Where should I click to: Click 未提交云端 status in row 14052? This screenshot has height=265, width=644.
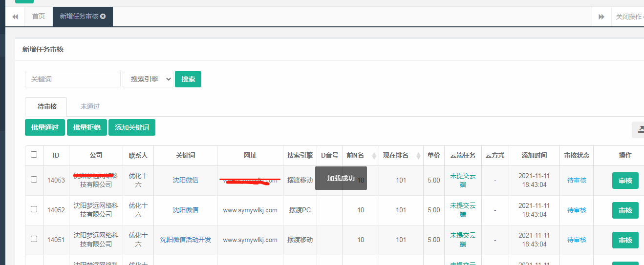coord(463,210)
